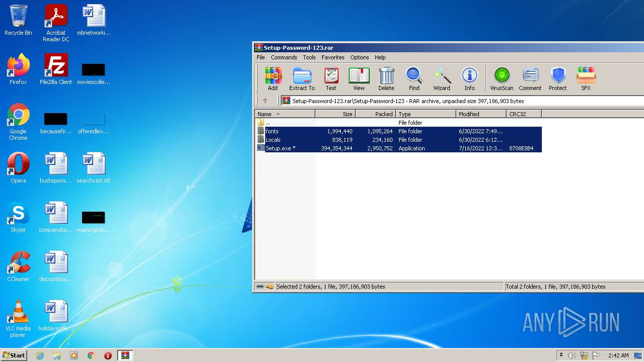Open the Tools menu

309,57
